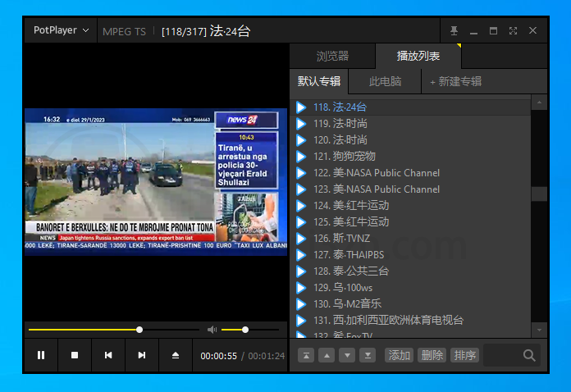571x392 pixels.
Task: Move selected playlist item up
Action: [327, 355]
